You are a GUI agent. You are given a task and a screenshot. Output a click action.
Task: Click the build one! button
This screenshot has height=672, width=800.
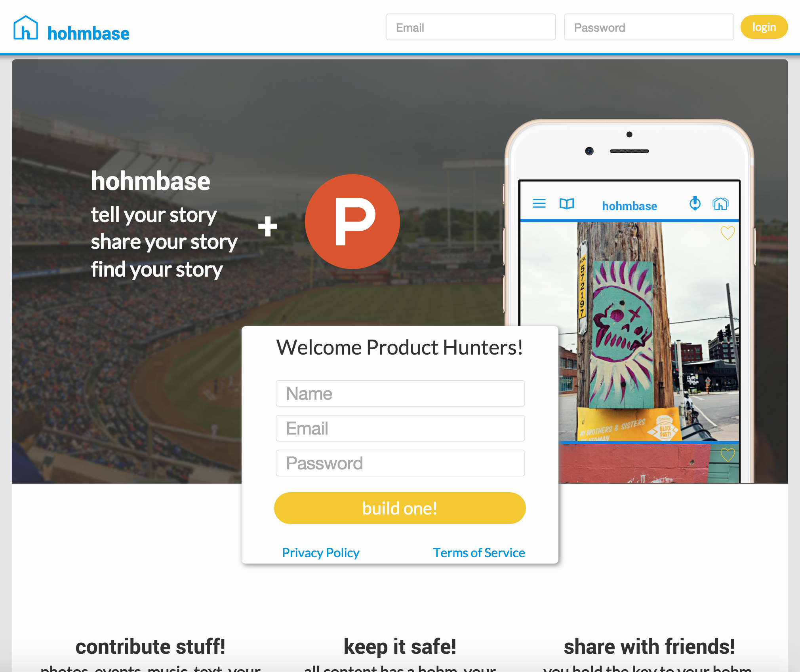[400, 508]
